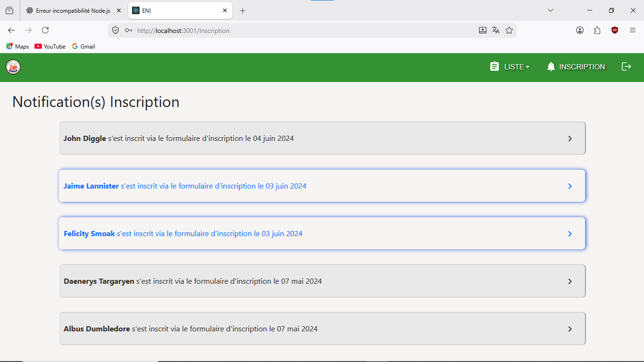This screenshot has height=362, width=644.
Task: Close the ENI tab
Action: (x=225, y=10)
